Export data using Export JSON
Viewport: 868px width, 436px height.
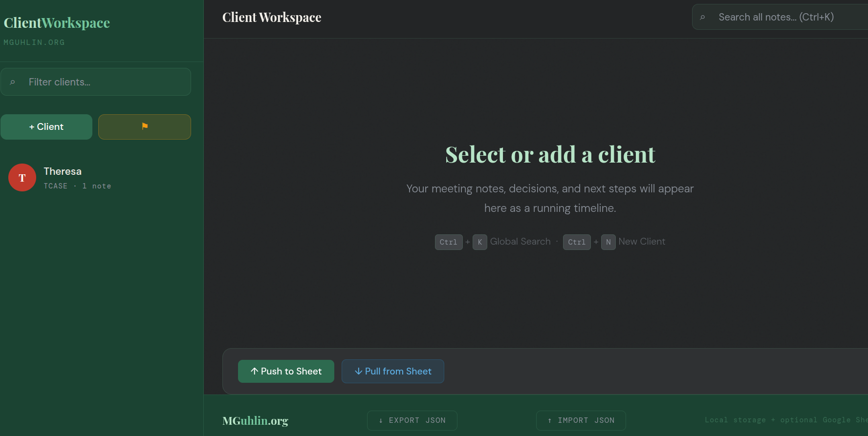pyautogui.click(x=412, y=420)
